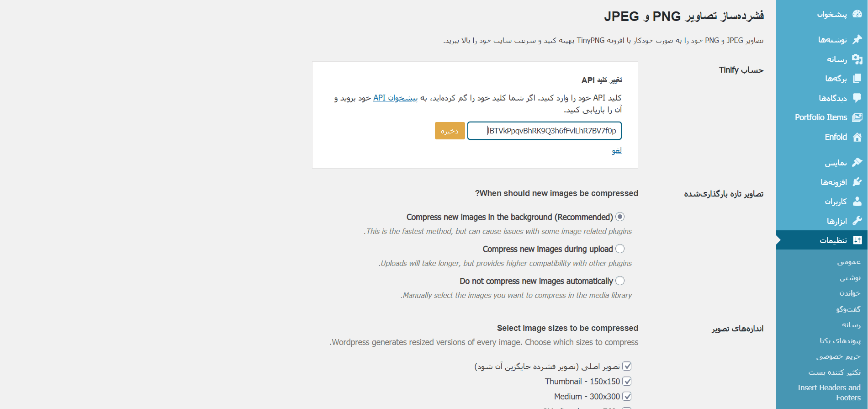Click the Tools (ابزارها) wrench icon

(857, 221)
